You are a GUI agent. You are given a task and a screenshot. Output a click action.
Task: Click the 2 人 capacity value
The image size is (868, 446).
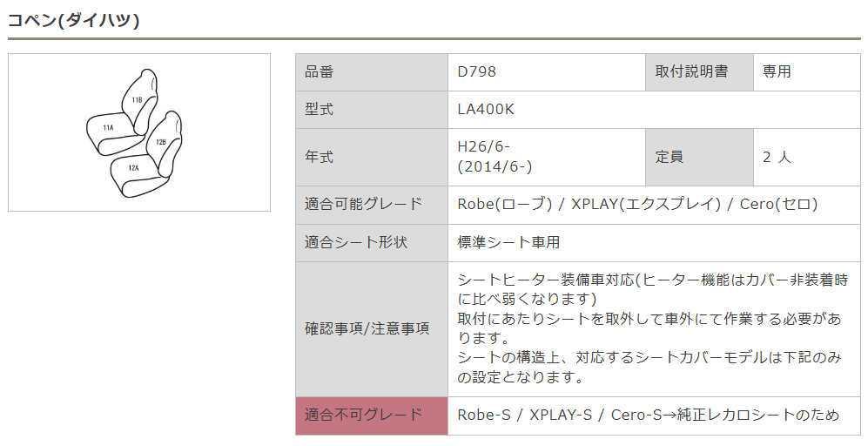777,157
